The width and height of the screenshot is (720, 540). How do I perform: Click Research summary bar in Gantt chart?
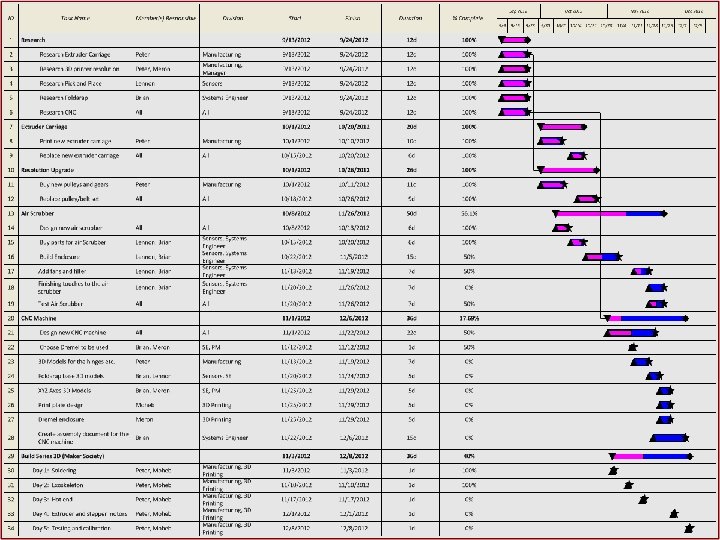coord(514,40)
